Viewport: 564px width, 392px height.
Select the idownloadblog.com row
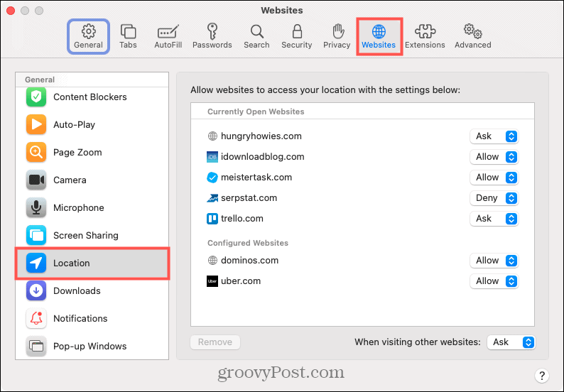pyautogui.click(x=362, y=157)
